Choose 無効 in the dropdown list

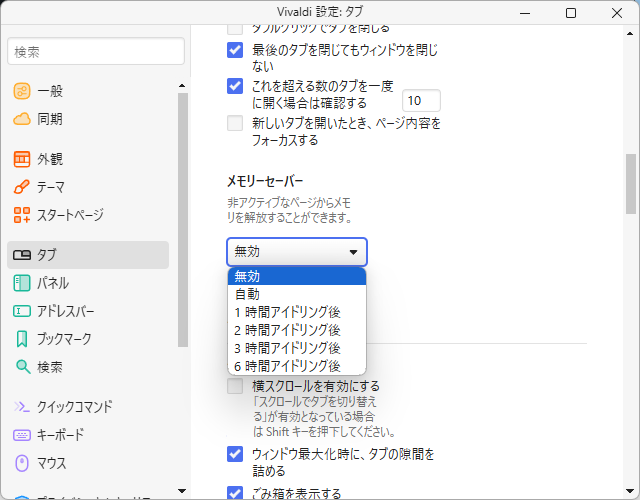tap(297, 276)
